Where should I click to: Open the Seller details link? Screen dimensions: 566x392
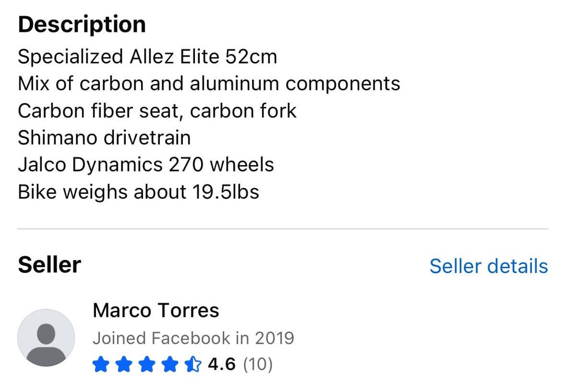pos(488,266)
